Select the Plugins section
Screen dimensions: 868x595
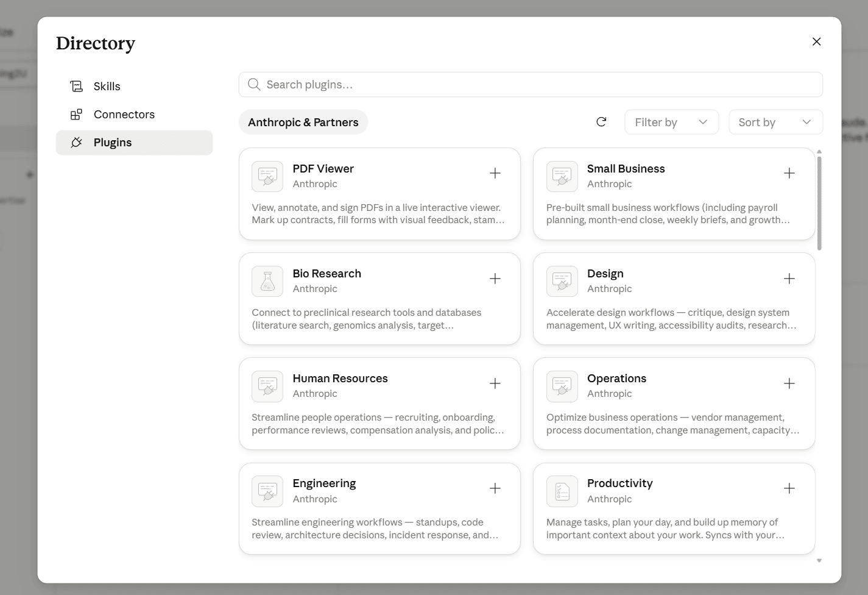(x=134, y=143)
